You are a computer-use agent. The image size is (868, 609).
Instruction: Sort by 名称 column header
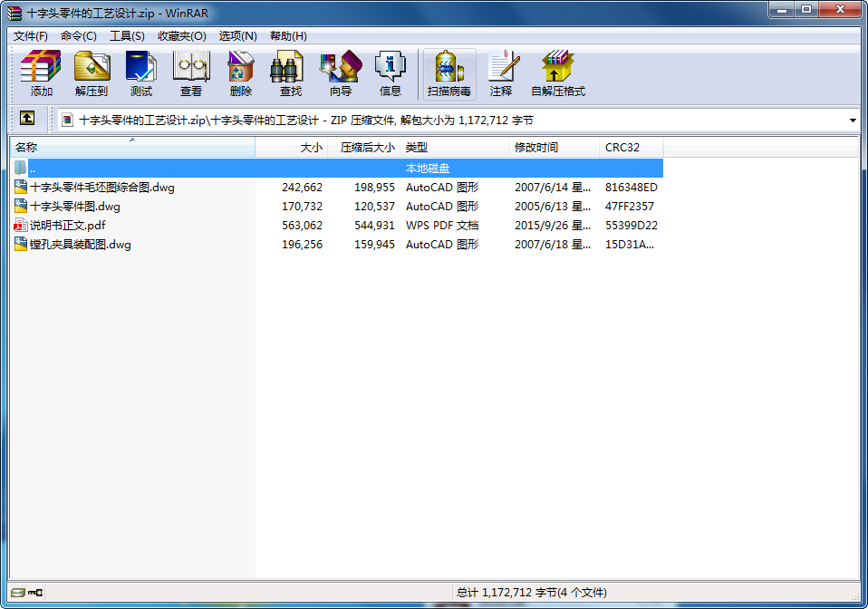(132, 148)
